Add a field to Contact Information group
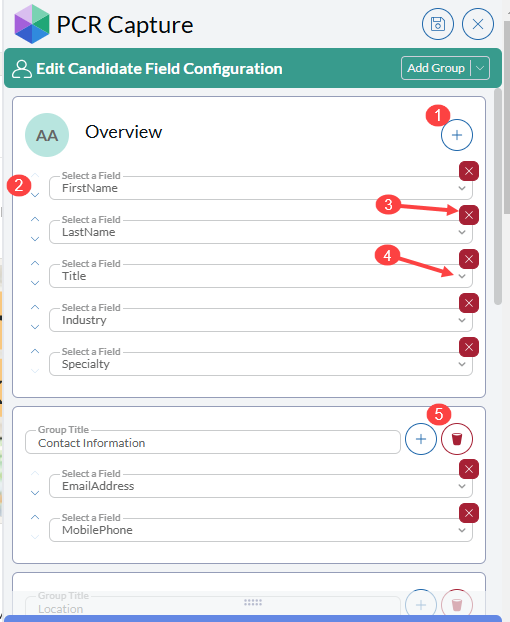Viewport: 510px width, 622px height. click(421, 439)
